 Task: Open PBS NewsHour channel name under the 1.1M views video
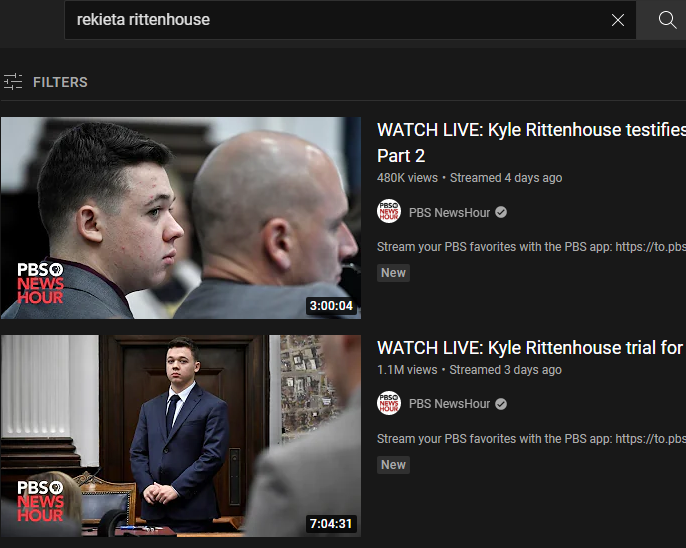[x=449, y=404]
